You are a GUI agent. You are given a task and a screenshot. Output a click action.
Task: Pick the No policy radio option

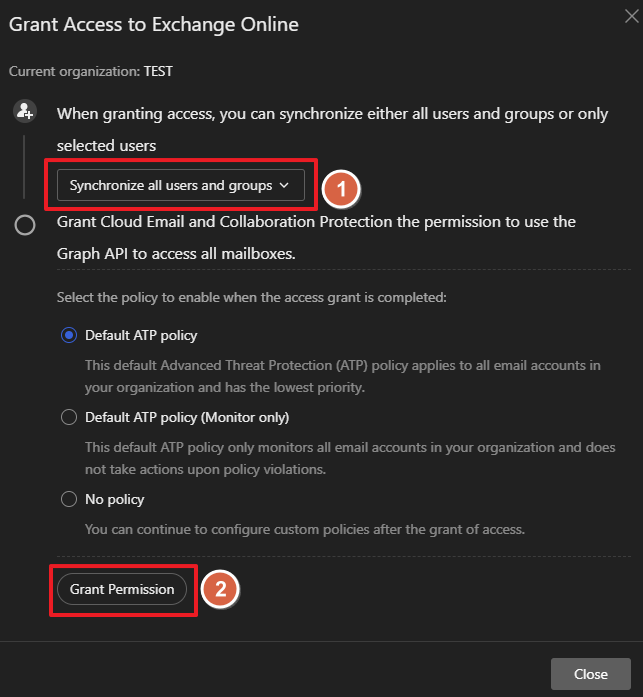coord(69,499)
